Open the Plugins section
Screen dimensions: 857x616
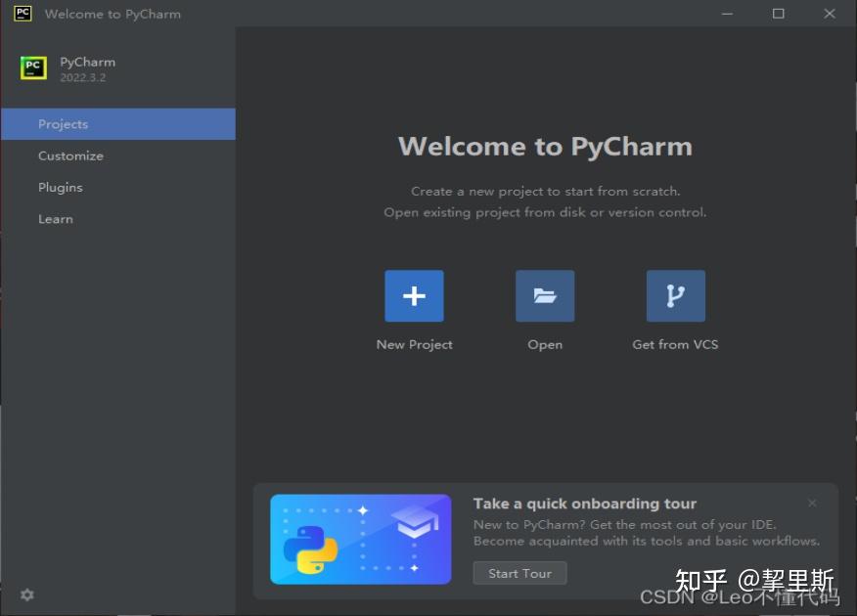pyautogui.click(x=61, y=187)
